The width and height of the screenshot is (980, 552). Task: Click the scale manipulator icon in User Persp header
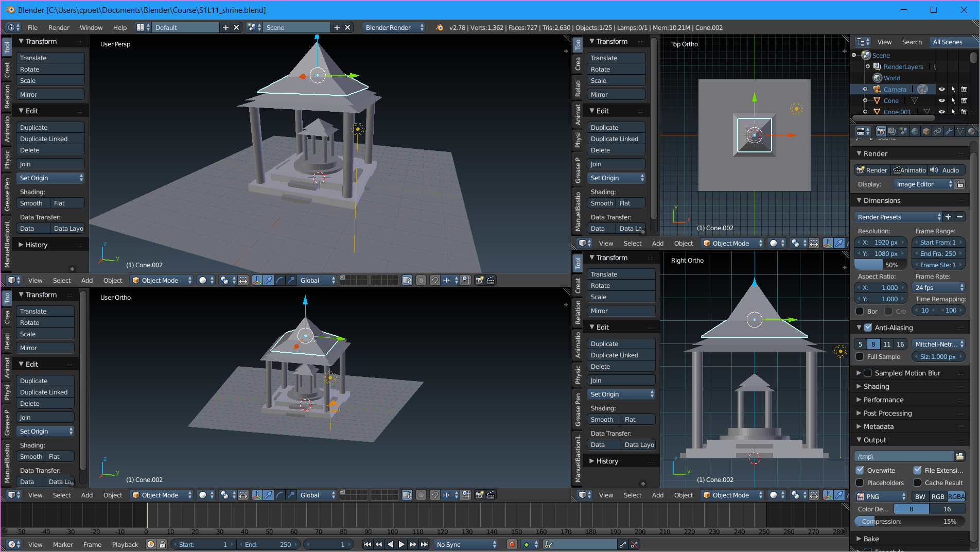(291, 280)
